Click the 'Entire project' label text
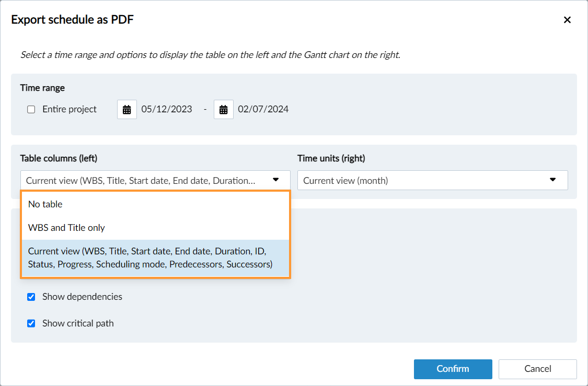Viewport: 588px width, 386px height. coord(70,110)
